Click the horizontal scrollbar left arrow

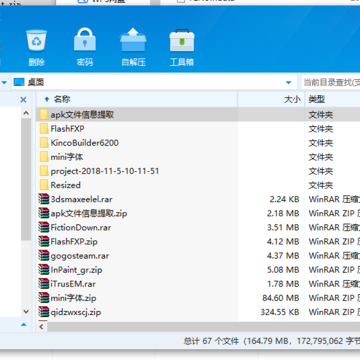(x=41, y=327)
